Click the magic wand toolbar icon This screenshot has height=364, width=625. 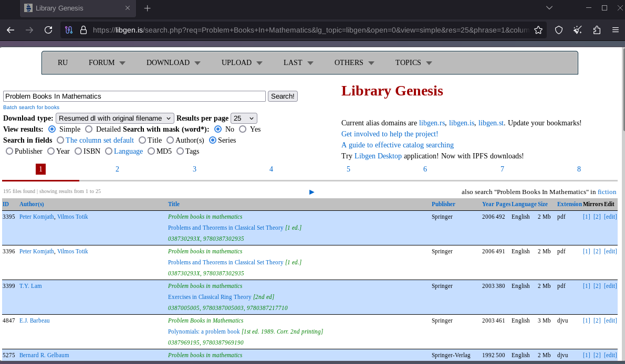click(578, 30)
